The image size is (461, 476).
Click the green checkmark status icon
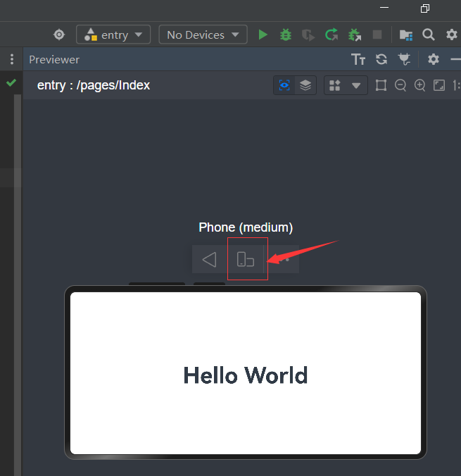[11, 82]
